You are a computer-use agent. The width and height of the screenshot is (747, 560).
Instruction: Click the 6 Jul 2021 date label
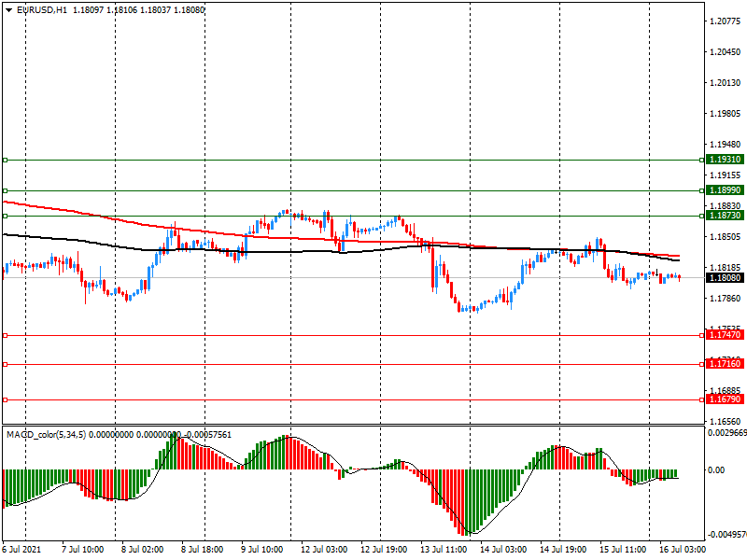(22, 550)
